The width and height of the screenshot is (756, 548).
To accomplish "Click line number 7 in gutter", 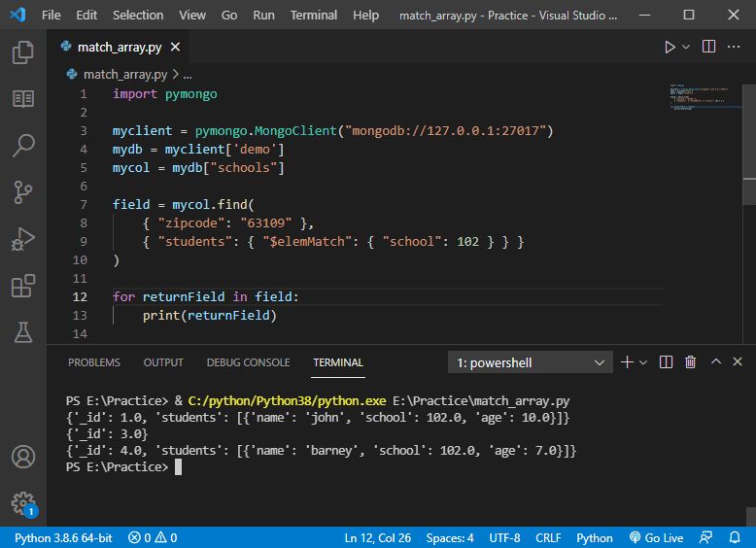I will pos(84,204).
